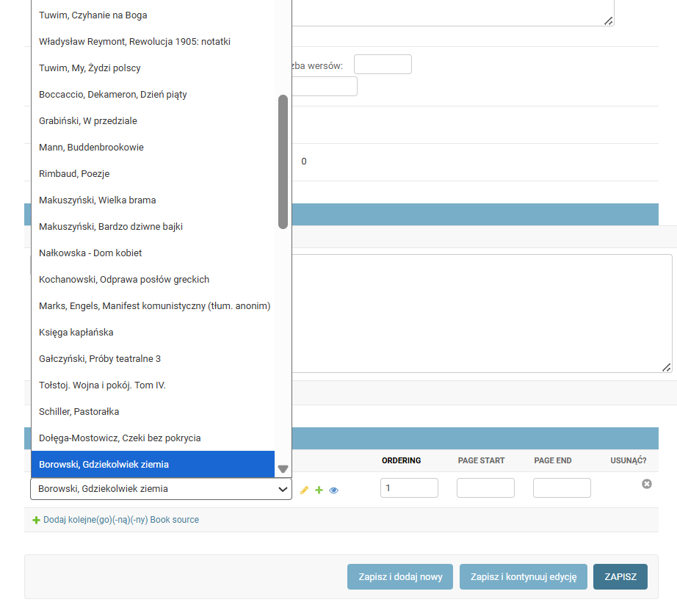The image size is (677, 616).
Task: Remove the book source row
Action: tap(646, 484)
